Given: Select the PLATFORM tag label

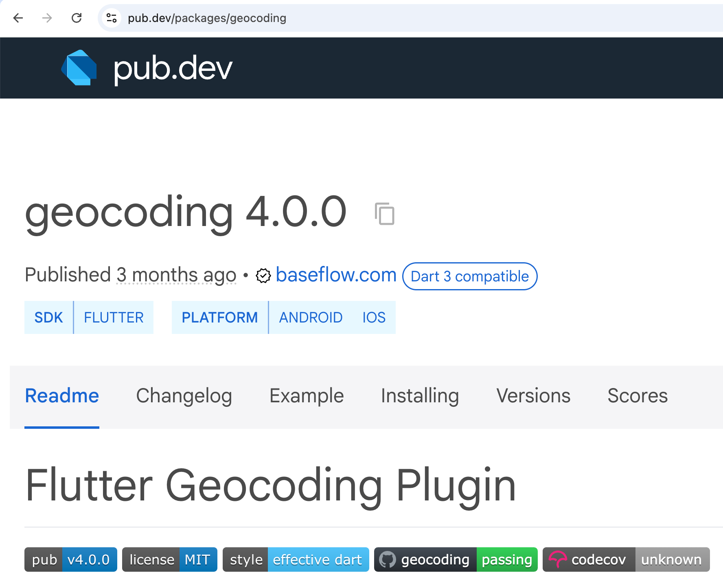Looking at the screenshot, I should pyautogui.click(x=220, y=317).
